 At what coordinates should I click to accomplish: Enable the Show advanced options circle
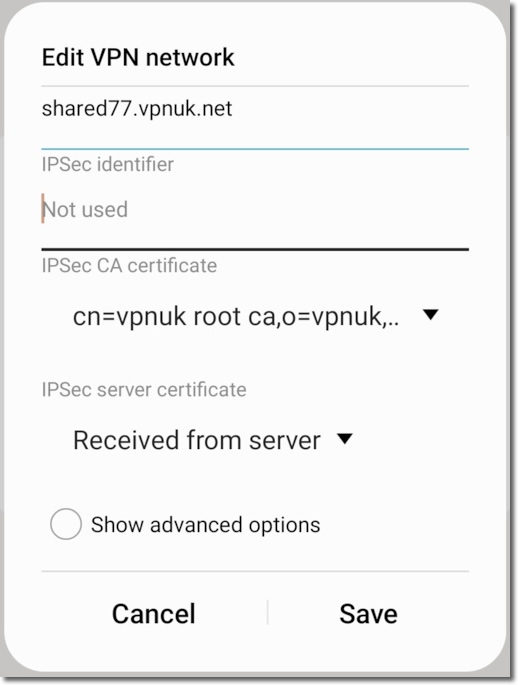66,523
